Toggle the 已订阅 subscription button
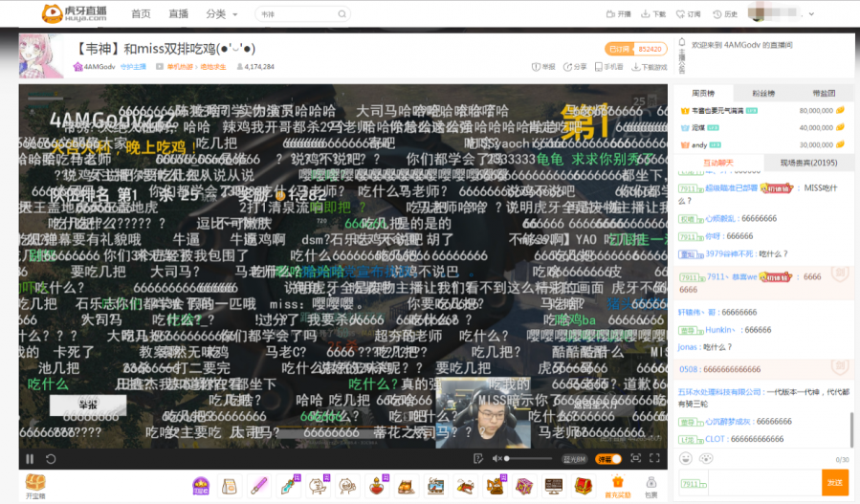The width and height of the screenshot is (860, 504). (x=619, y=49)
